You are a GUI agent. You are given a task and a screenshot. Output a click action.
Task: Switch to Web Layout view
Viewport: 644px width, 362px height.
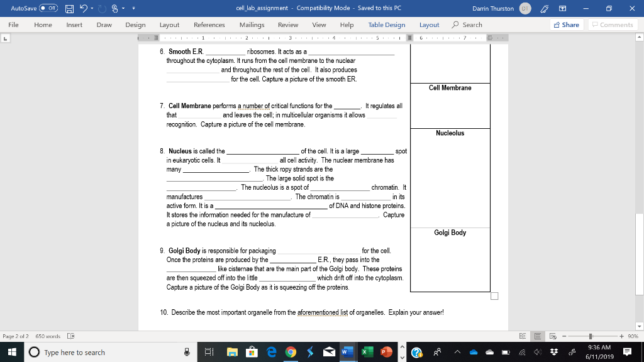coord(553,336)
